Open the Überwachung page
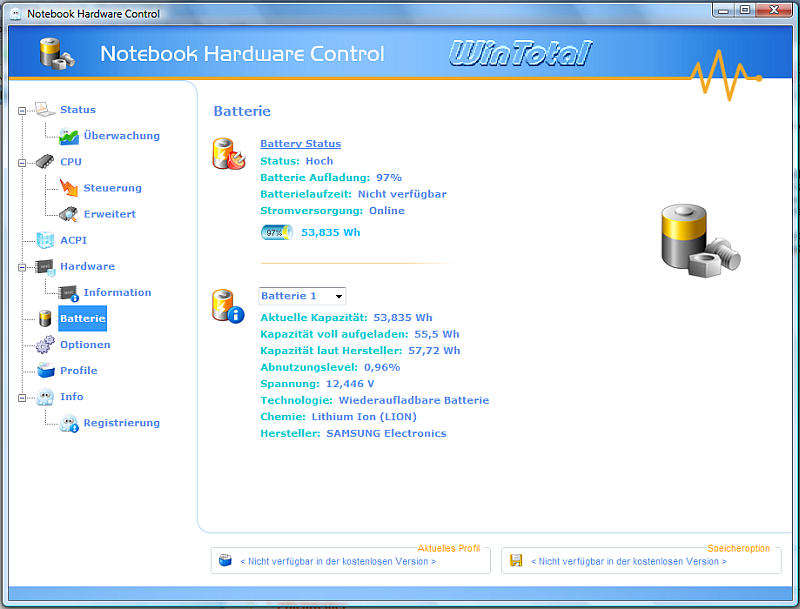 click(121, 136)
